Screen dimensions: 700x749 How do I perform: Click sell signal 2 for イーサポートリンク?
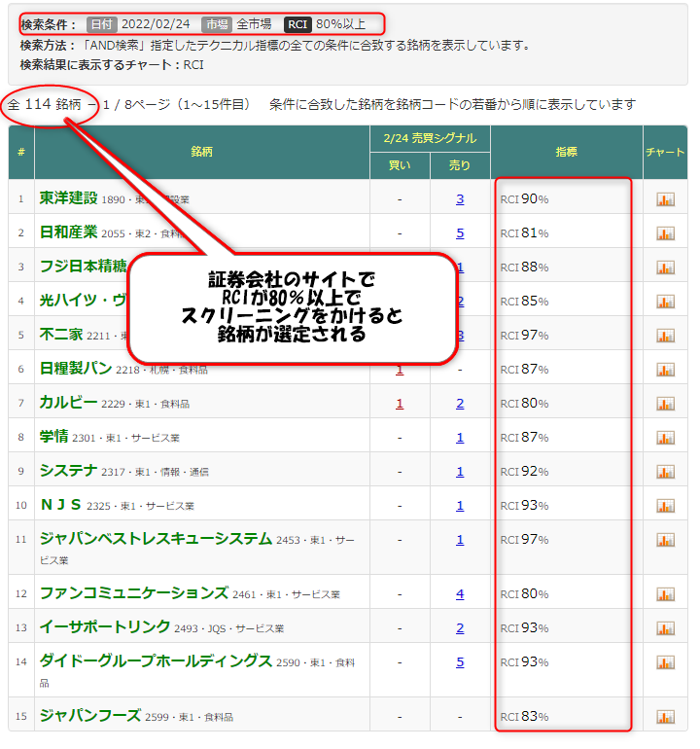click(x=460, y=628)
